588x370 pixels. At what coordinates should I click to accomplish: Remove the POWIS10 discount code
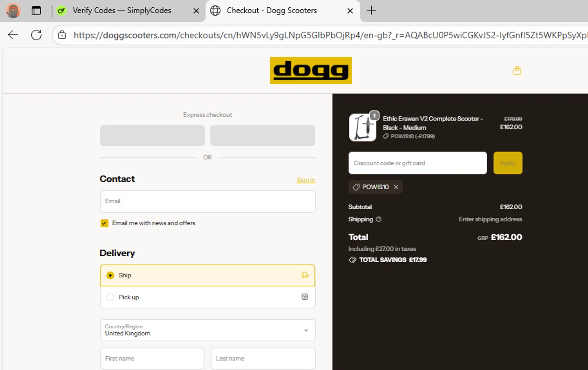(x=396, y=187)
